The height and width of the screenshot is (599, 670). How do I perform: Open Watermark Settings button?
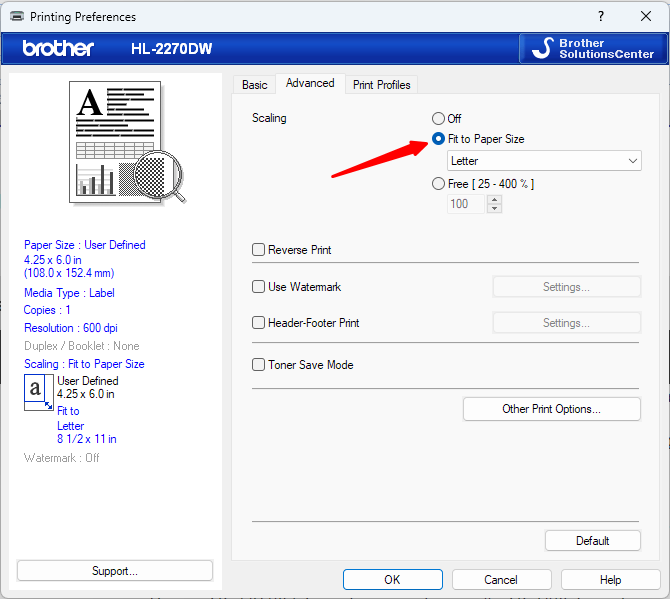pyautogui.click(x=566, y=287)
